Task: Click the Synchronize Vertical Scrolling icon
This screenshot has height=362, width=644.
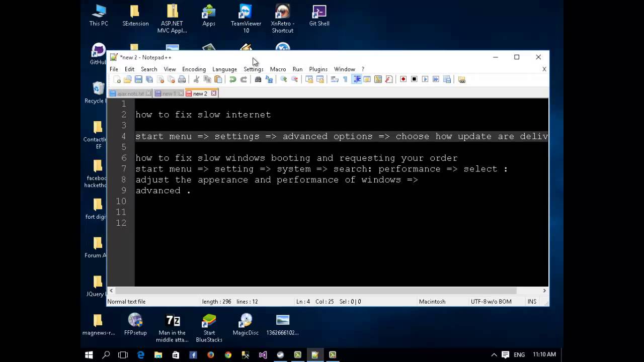Action: coord(309,79)
